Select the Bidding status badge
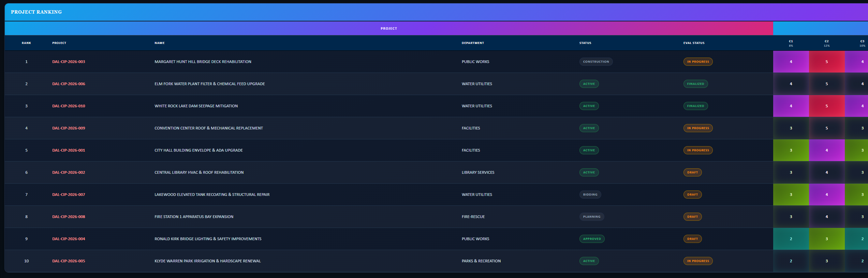This screenshot has width=868, height=278. (x=590, y=195)
